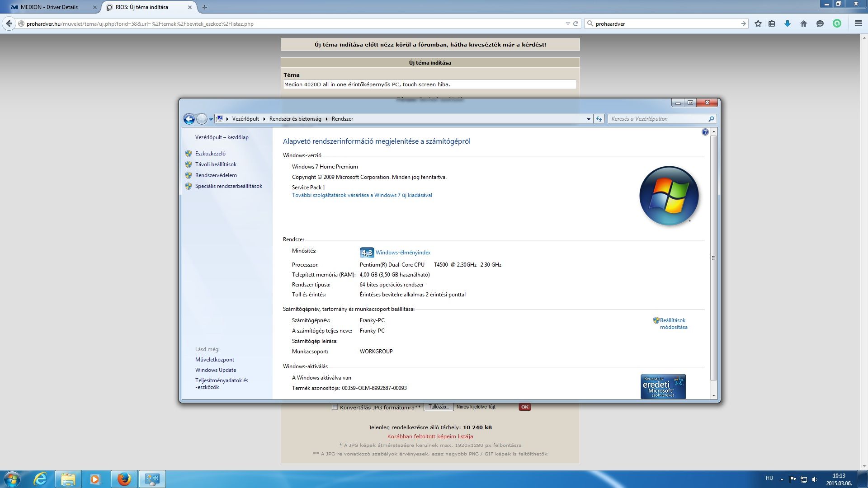Bookmark this page with the star icon
Viewport: 868px width, 488px height.
[x=758, y=23]
